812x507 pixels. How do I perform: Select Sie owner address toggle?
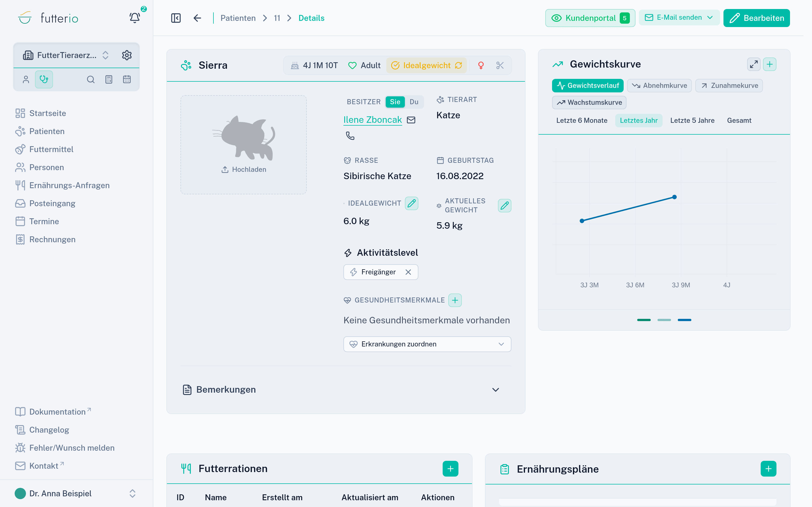tap(395, 102)
